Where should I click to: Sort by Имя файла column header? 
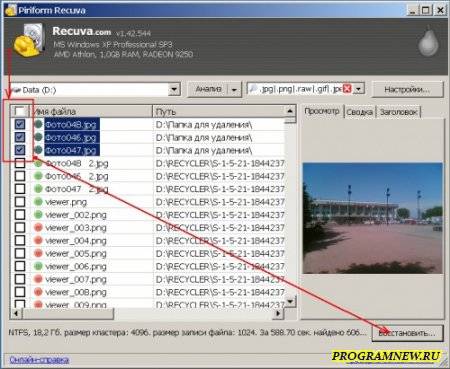tap(91, 111)
